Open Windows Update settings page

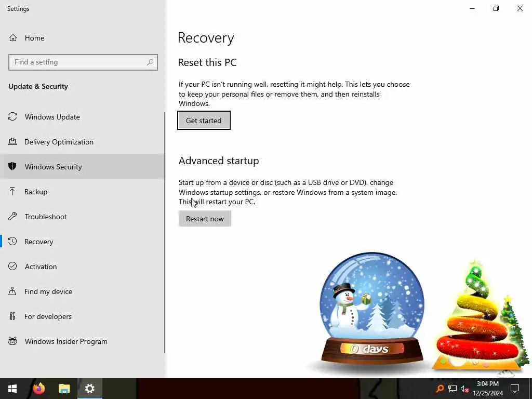click(x=82, y=117)
